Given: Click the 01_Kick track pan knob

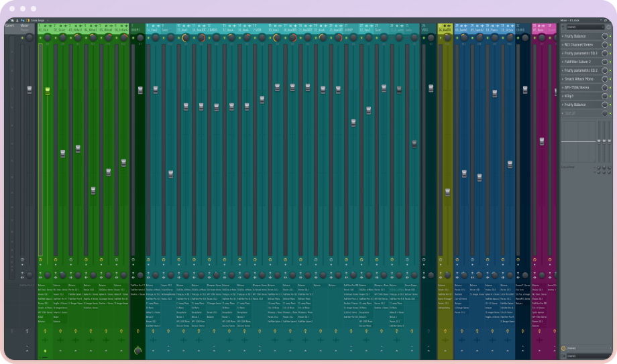Looking at the screenshot, I should (48, 38).
